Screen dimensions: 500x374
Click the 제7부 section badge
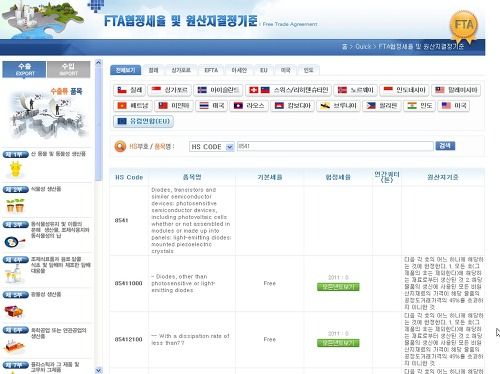[15, 365]
